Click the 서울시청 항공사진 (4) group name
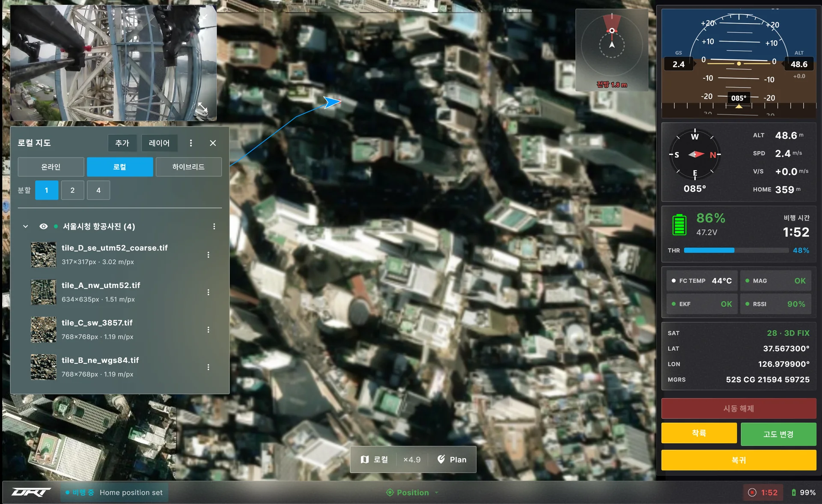This screenshot has width=822, height=504. coord(99,226)
